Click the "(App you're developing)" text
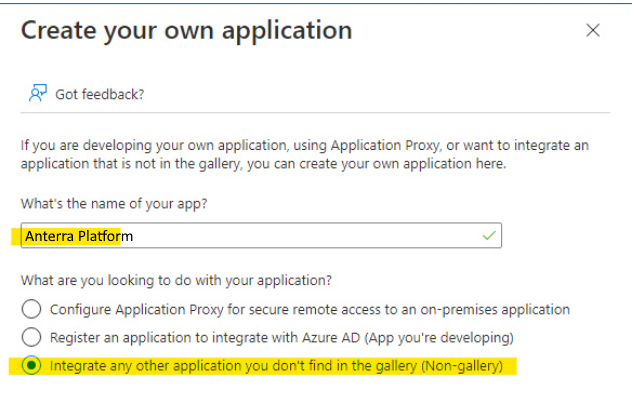635x394 pixels. click(x=439, y=338)
